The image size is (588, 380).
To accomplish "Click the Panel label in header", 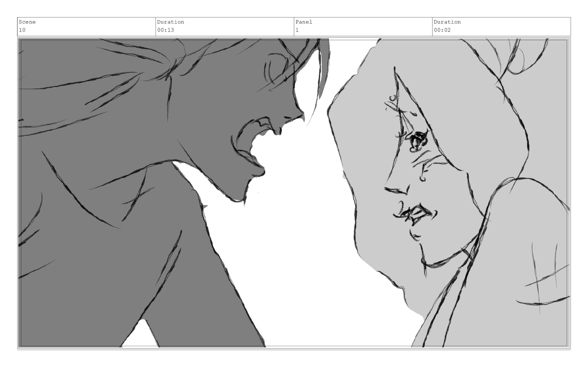I will point(303,22).
